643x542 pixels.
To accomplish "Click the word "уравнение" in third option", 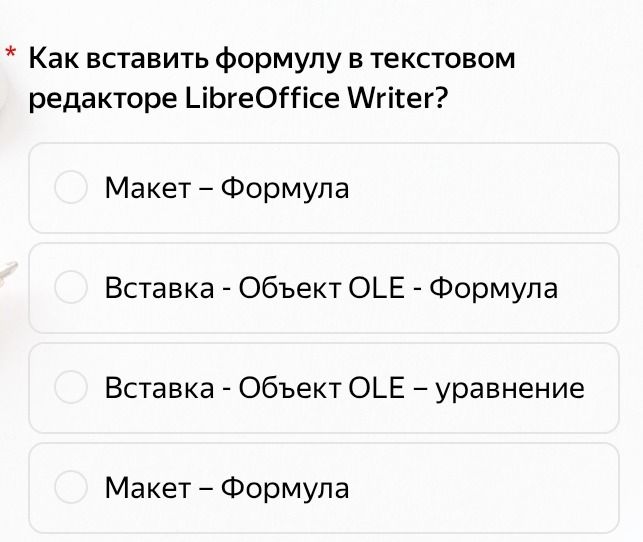I will pyautogui.click(x=510, y=389).
